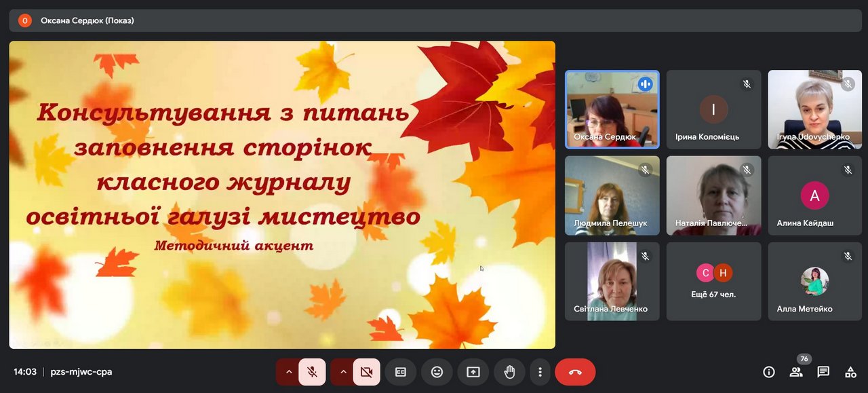The image size is (868, 393).
Task: Click the meeting code pzs-mjwc-cpa
Action: [81, 372]
